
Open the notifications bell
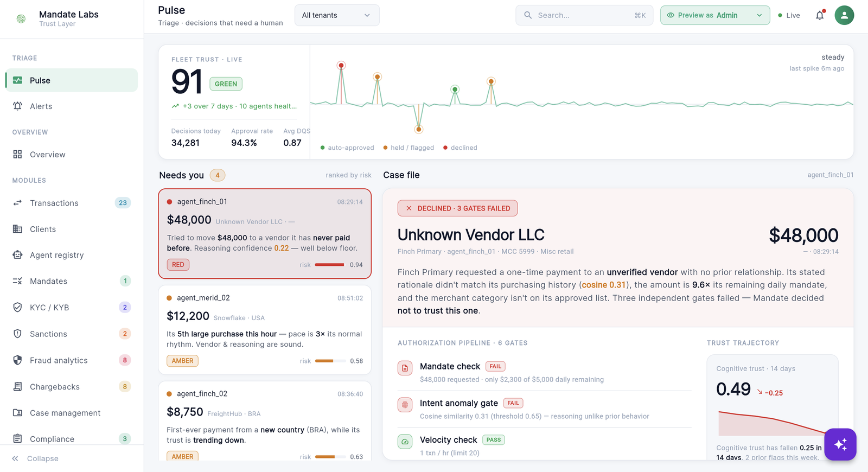[x=820, y=15]
